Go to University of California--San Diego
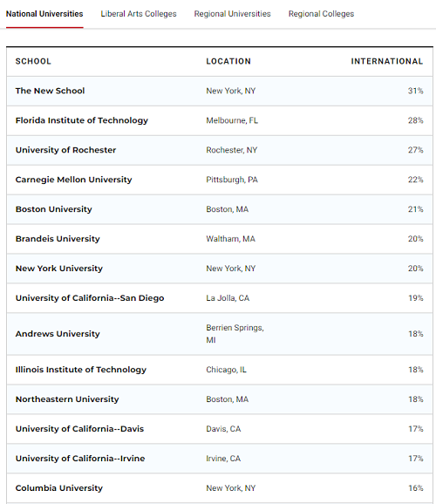 [90, 298]
